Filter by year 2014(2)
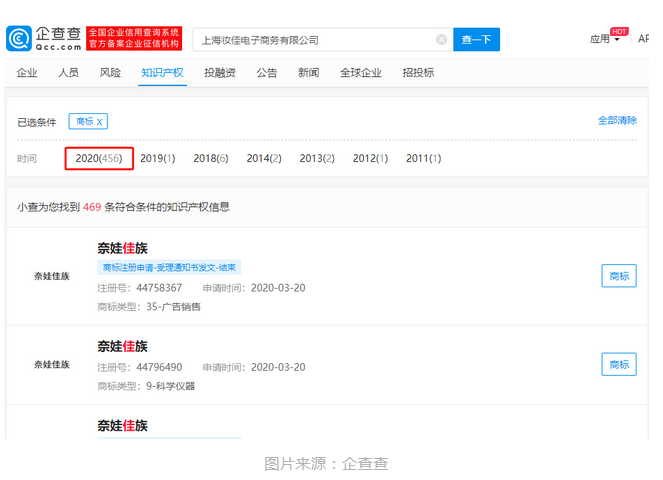The height and width of the screenshot is (480, 663). (x=264, y=158)
